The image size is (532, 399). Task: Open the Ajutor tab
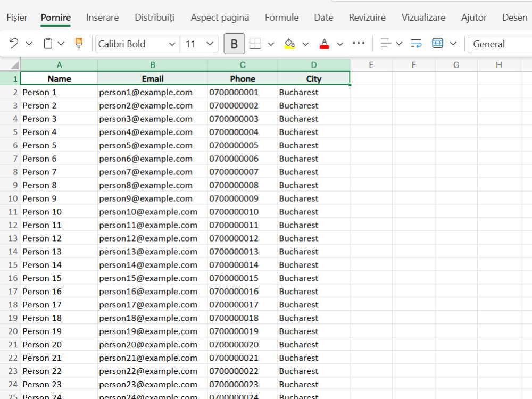[473, 18]
